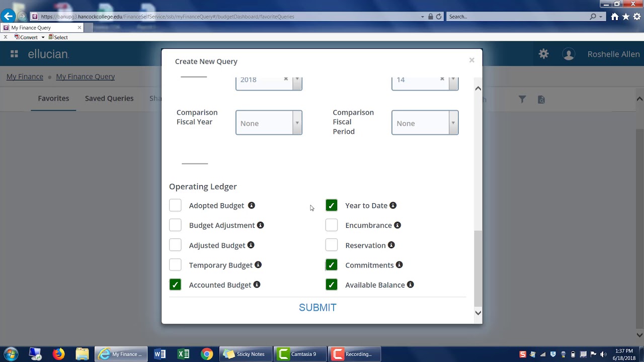Open Comparison Fiscal Period dropdown
The height and width of the screenshot is (362, 644).
click(425, 123)
